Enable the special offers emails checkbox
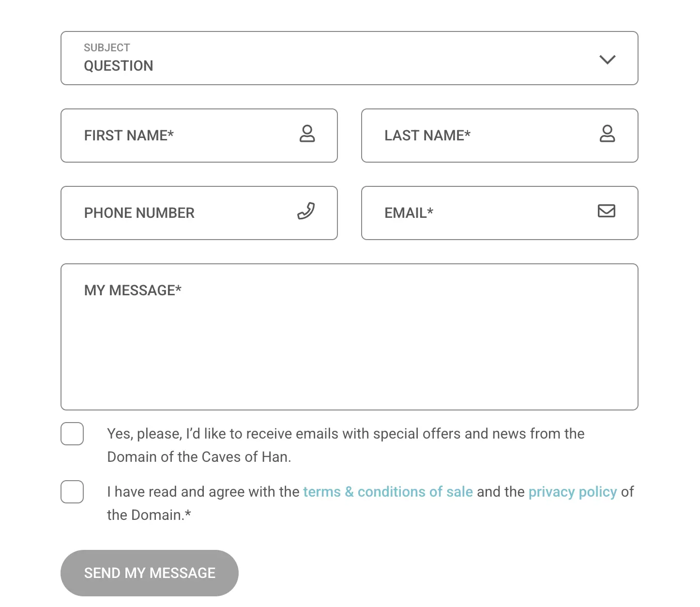The width and height of the screenshot is (700, 607). pos(72,434)
